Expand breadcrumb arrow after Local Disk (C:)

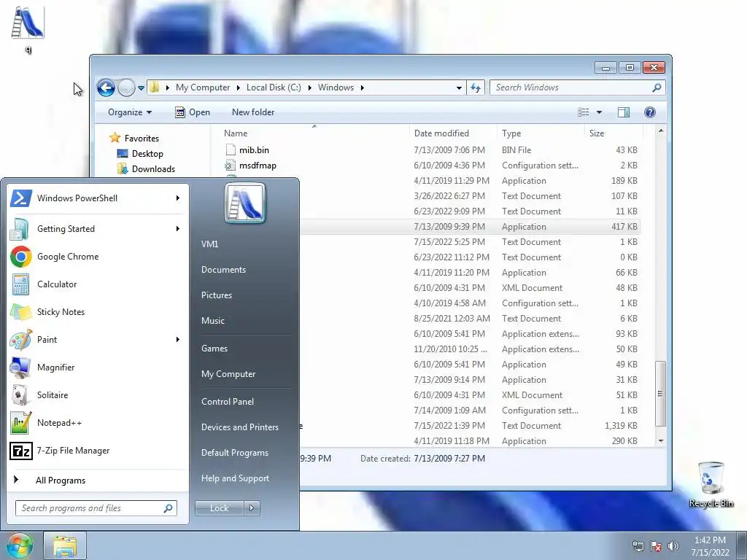click(x=309, y=87)
